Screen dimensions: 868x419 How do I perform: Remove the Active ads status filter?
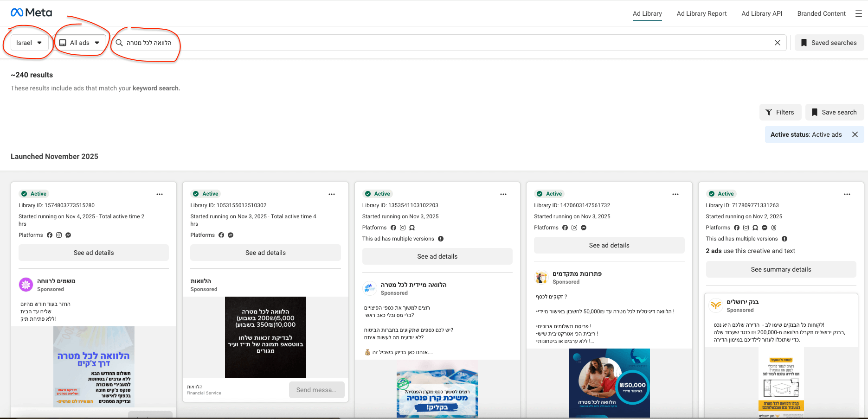click(x=855, y=134)
